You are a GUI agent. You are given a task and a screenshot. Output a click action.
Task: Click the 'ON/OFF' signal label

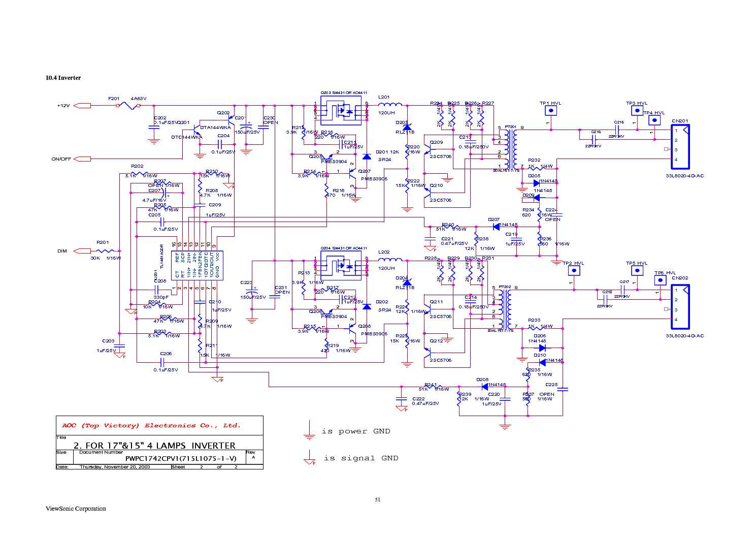click(61, 159)
